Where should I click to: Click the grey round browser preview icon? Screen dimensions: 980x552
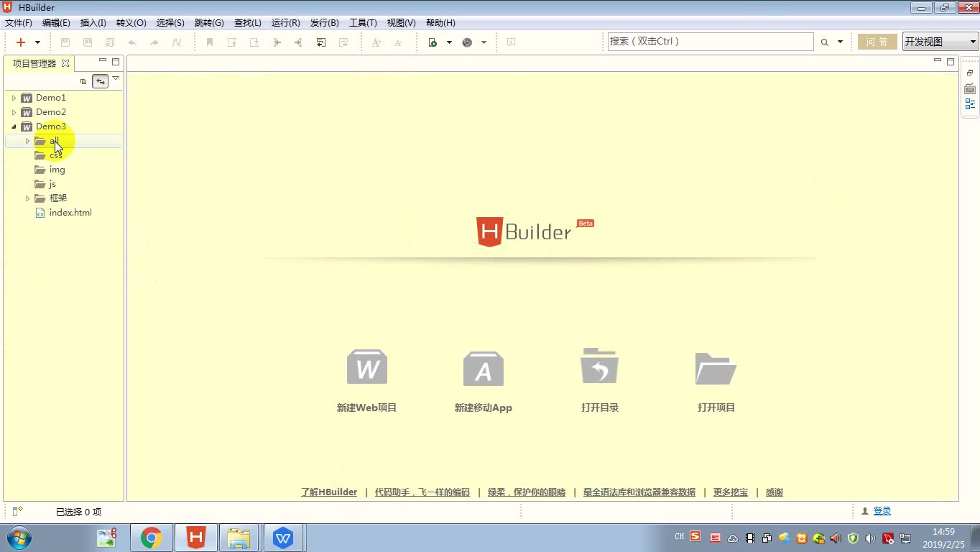[x=467, y=42]
